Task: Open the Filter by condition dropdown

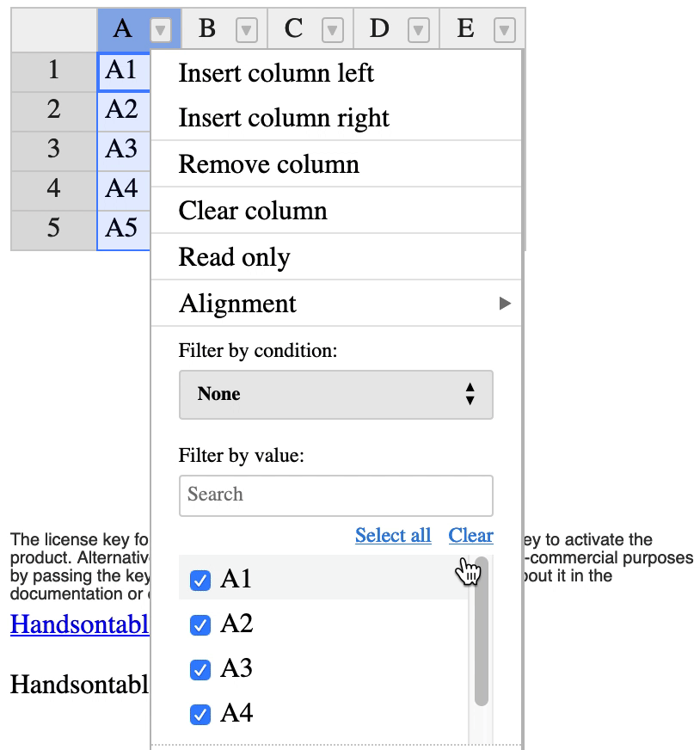Action: click(x=335, y=394)
